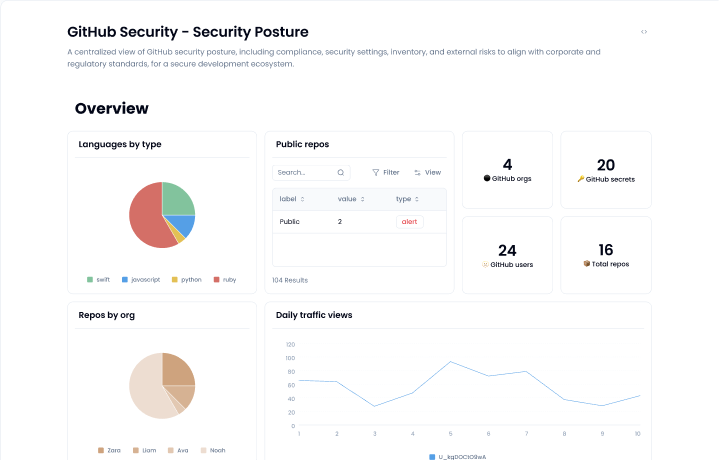Screen dimensions: 719x460
Task: Click the box icon beside Total repos
Action: tap(587, 264)
